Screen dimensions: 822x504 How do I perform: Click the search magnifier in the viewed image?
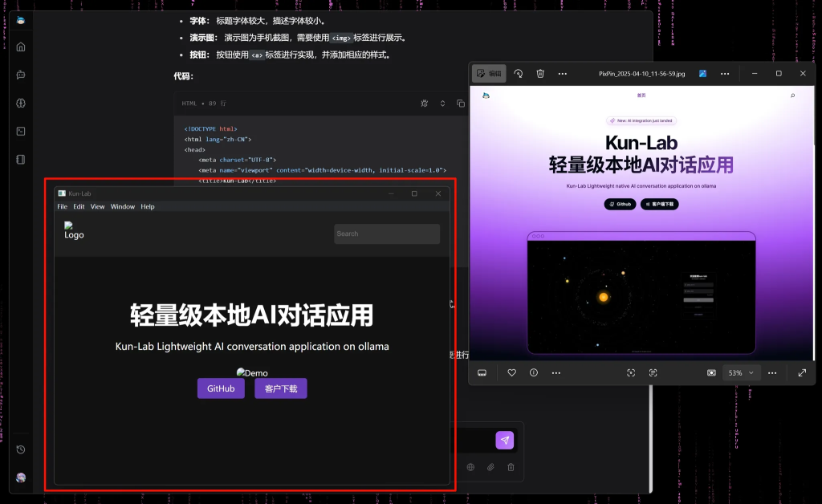792,96
